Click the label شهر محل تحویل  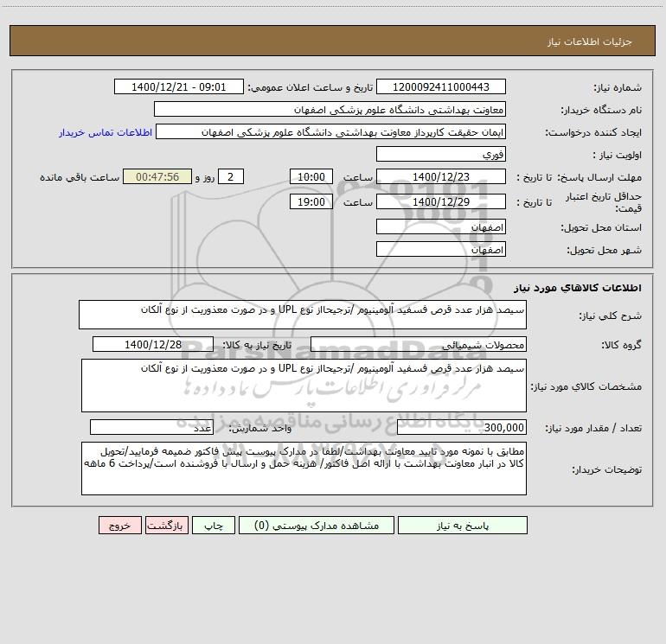(x=604, y=250)
